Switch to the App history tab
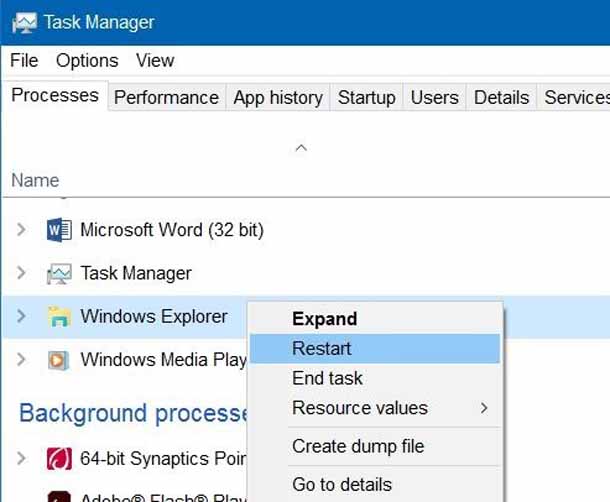610x502 pixels. (x=278, y=97)
